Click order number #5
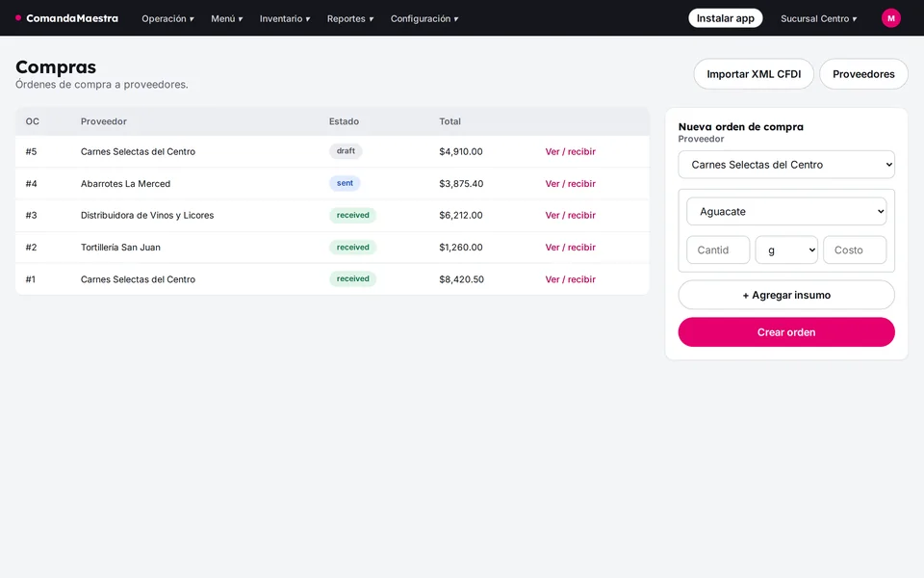 (x=31, y=151)
